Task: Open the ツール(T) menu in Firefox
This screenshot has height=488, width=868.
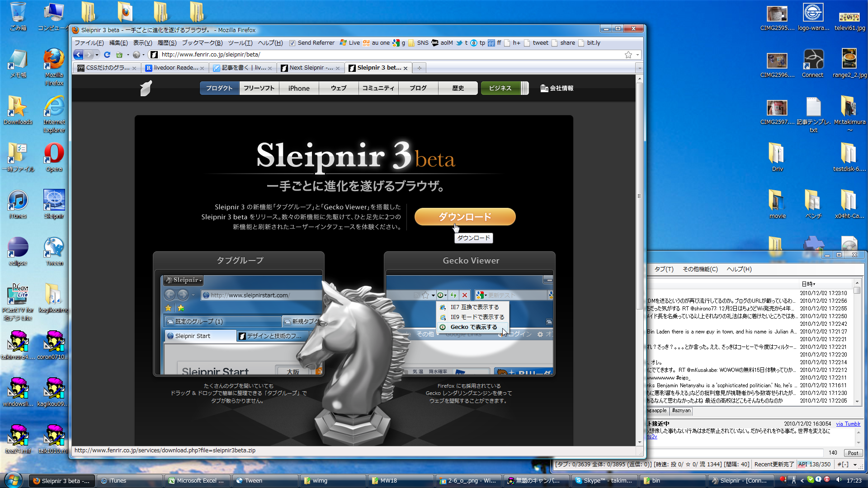Action: pyautogui.click(x=240, y=43)
